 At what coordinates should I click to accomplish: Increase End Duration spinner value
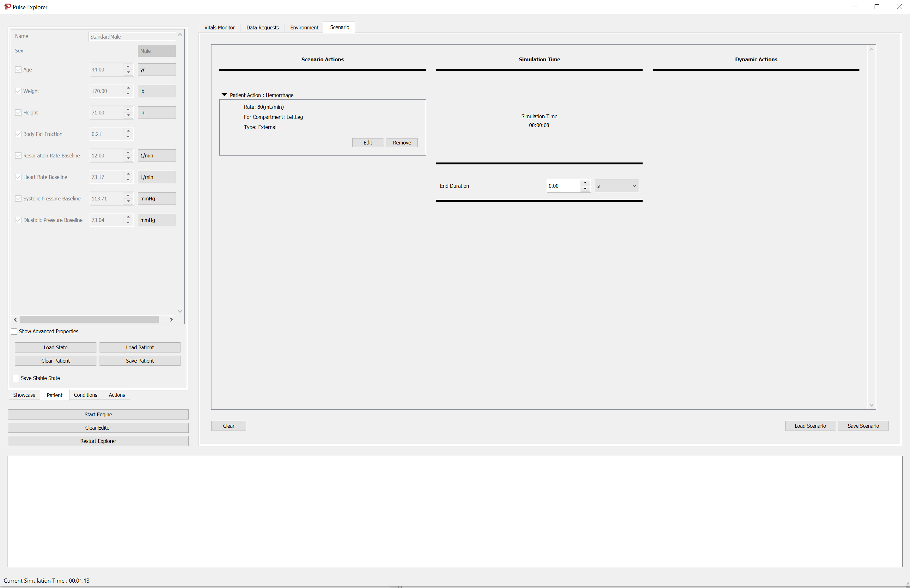tap(585, 183)
